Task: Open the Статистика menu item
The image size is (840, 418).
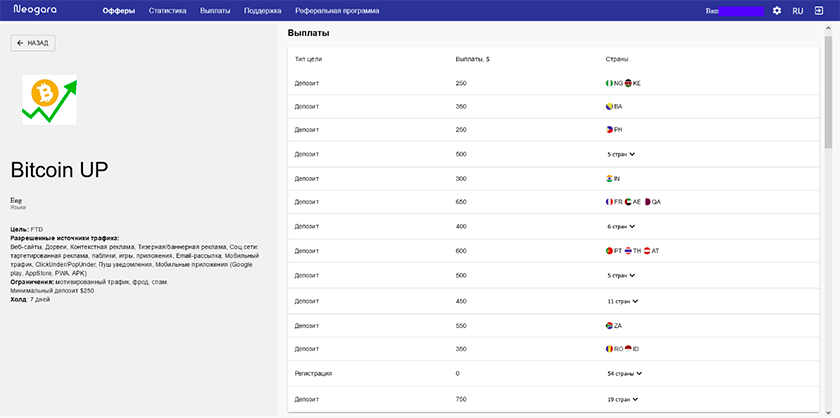Action: 168,11
